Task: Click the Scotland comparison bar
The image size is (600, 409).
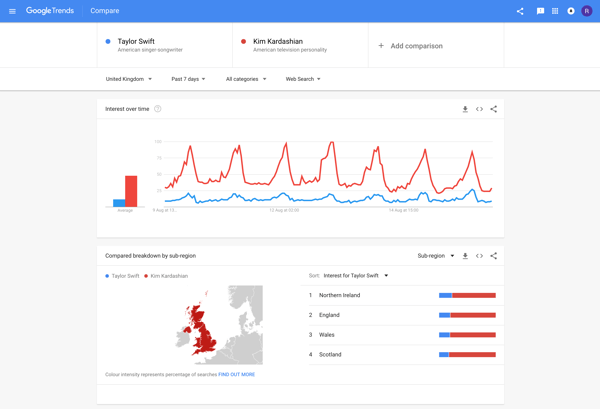Action: (x=467, y=355)
